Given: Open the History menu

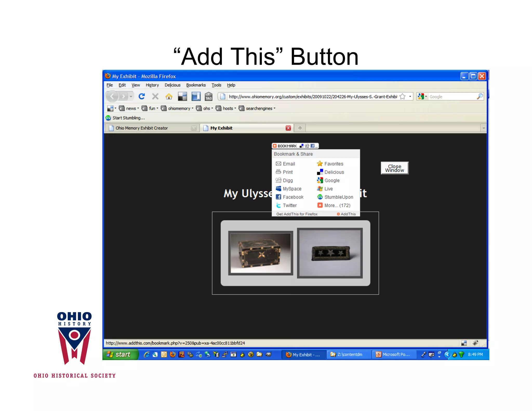Looking at the screenshot, I should click(x=152, y=85).
